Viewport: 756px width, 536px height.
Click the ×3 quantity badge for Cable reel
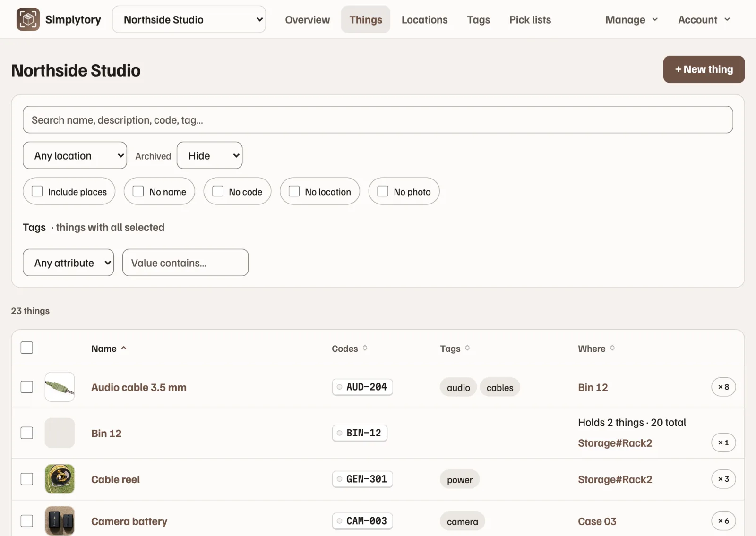pos(723,479)
